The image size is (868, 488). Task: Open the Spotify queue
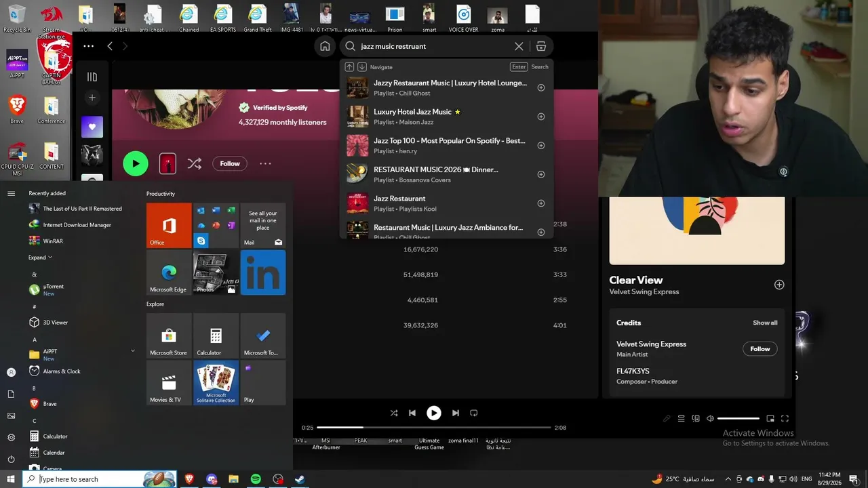682,419
